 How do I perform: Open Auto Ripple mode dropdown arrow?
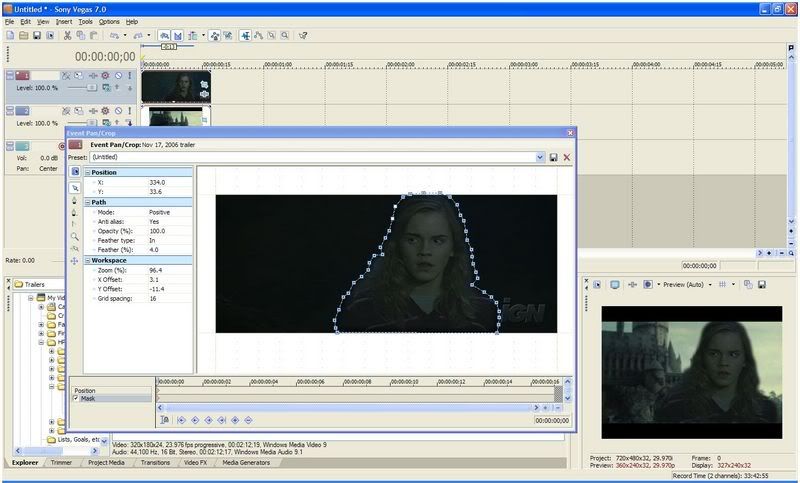tap(204, 35)
